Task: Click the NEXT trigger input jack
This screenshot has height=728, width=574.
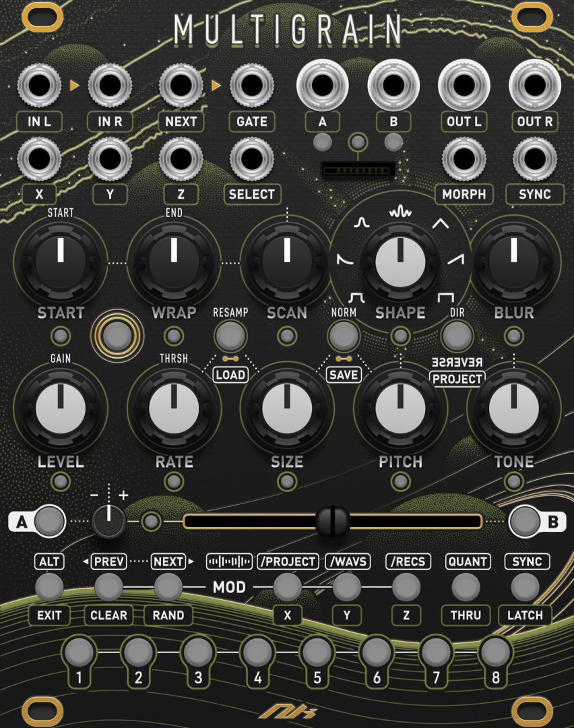Action: pos(181,86)
